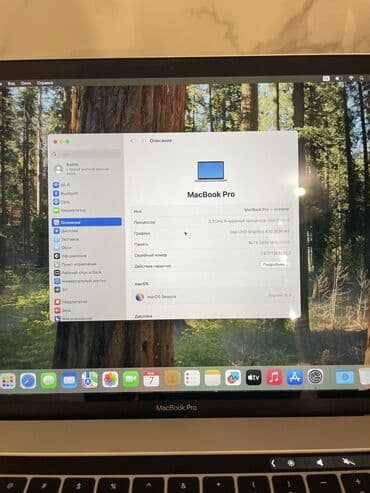Open Reminders from the Dock
This screenshot has height=493, width=370.
192,378
